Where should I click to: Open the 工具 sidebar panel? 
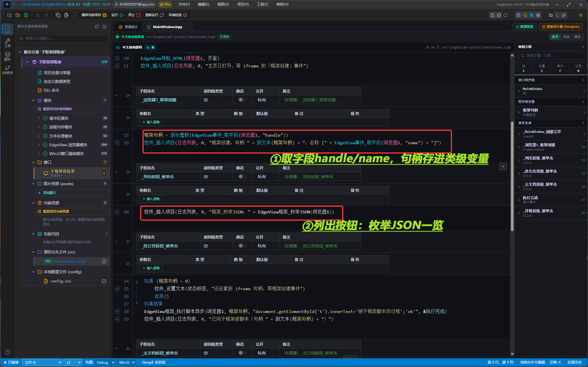pyautogui.click(x=8, y=43)
